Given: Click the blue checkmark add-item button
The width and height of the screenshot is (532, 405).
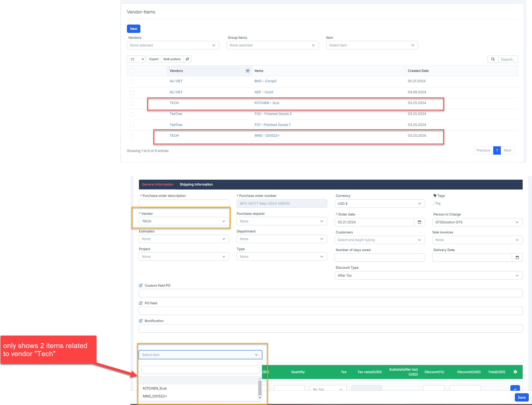Looking at the screenshot, I should tap(515, 389).
